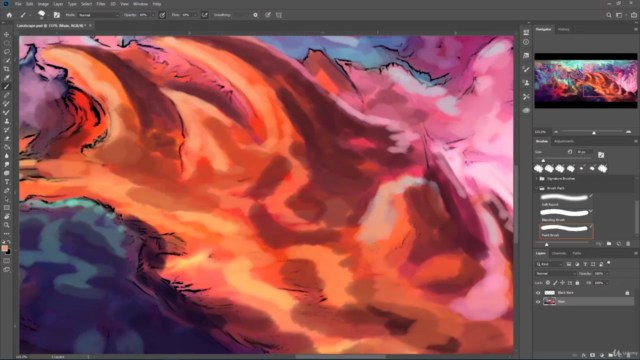Click the Home icon in options bar
The image size is (640, 360).
point(9,15)
